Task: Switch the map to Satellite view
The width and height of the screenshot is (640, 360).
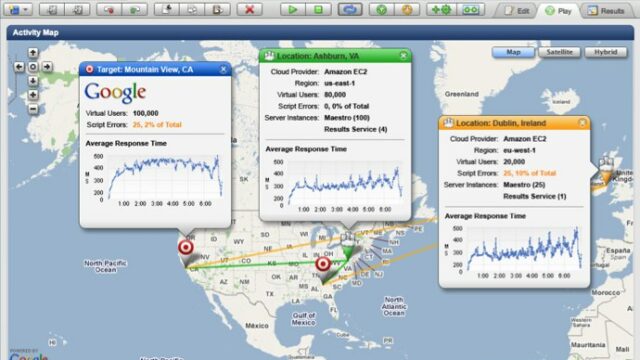Action: (559, 52)
